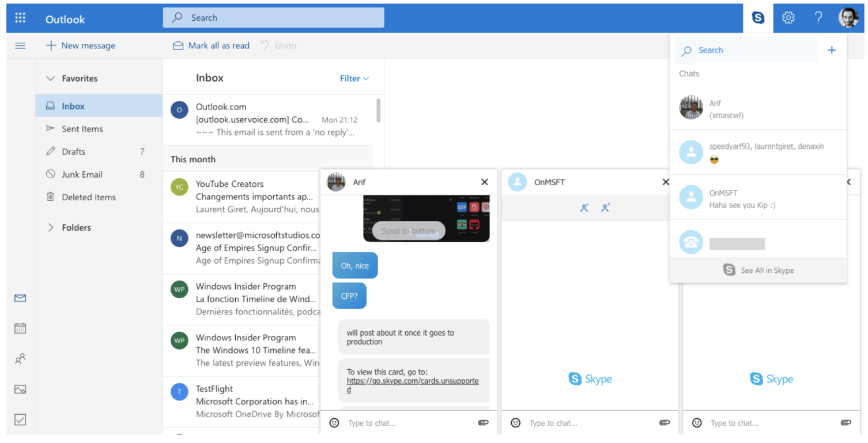Click the Outlook search box
The width and height of the screenshot is (868, 443).
click(273, 18)
